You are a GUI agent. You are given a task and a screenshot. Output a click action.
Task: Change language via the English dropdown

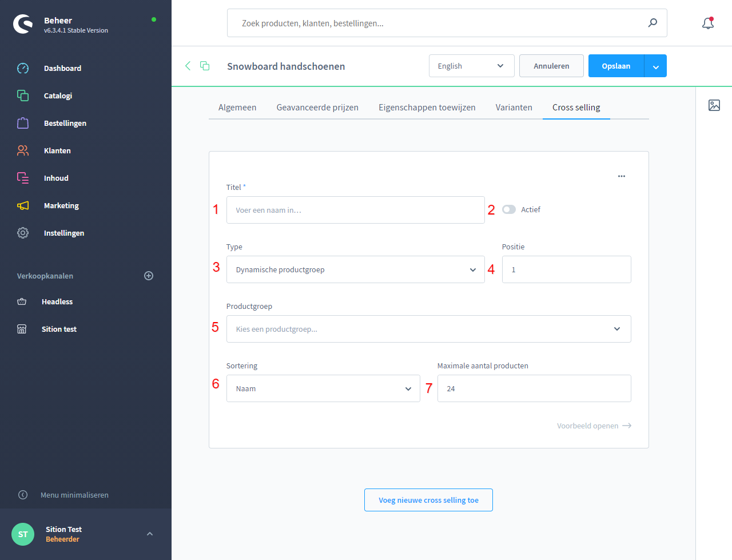pyautogui.click(x=471, y=66)
